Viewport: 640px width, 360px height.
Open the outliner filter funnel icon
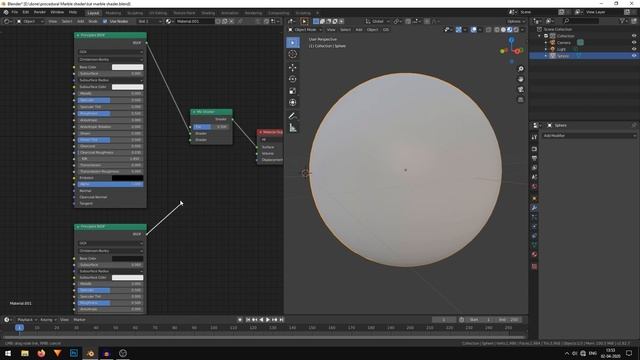click(622, 21)
